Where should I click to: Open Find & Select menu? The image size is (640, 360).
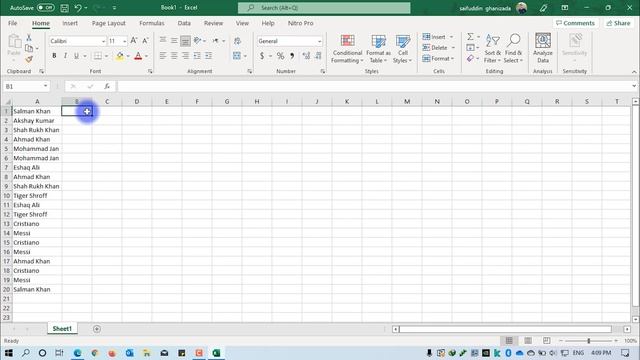513,49
